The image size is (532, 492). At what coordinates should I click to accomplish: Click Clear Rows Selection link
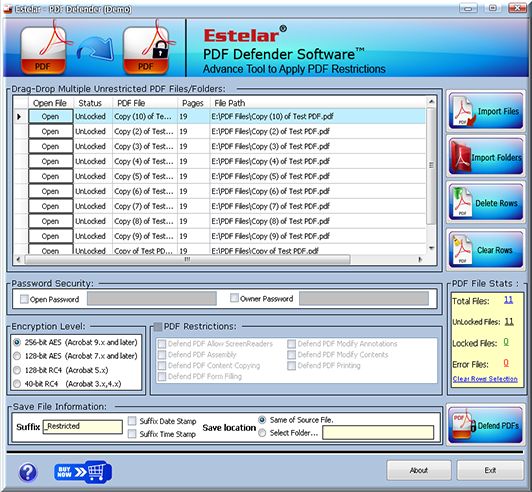tap(485, 379)
